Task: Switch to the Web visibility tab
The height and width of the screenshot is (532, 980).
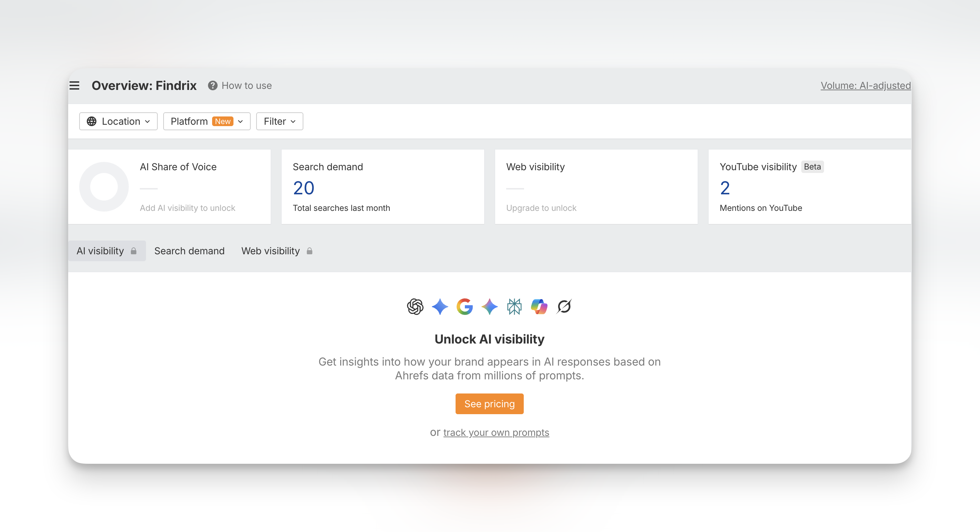Action: (x=277, y=251)
